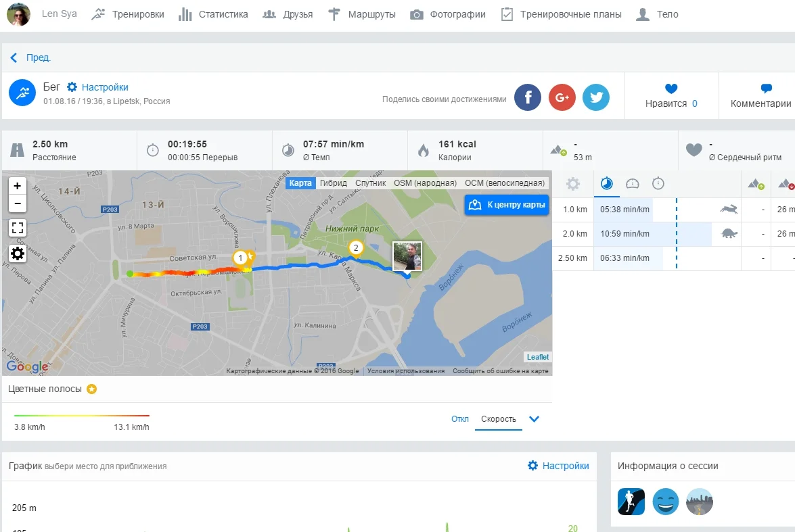
Task: Click Сообщить об ошибке на карте
Action: [x=501, y=371]
